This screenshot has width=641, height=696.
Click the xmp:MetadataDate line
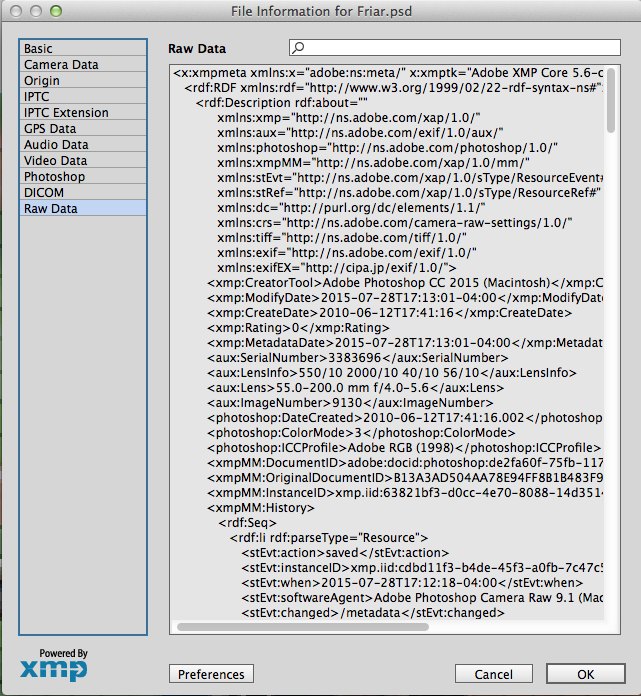click(405, 343)
